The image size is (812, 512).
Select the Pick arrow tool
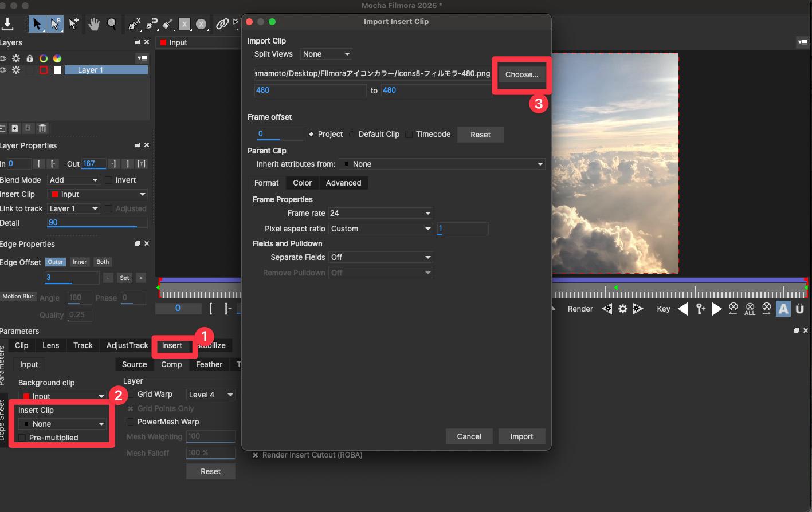(x=37, y=24)
